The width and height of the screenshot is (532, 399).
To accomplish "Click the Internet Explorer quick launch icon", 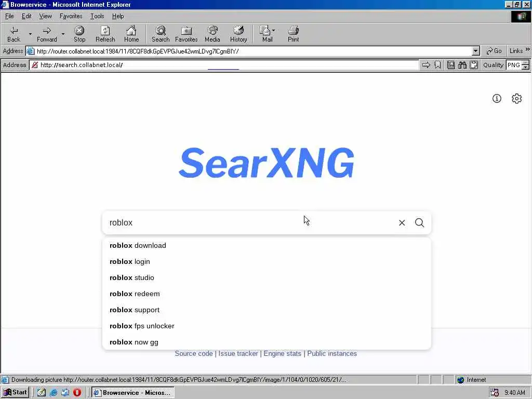I will click(54, 393).
